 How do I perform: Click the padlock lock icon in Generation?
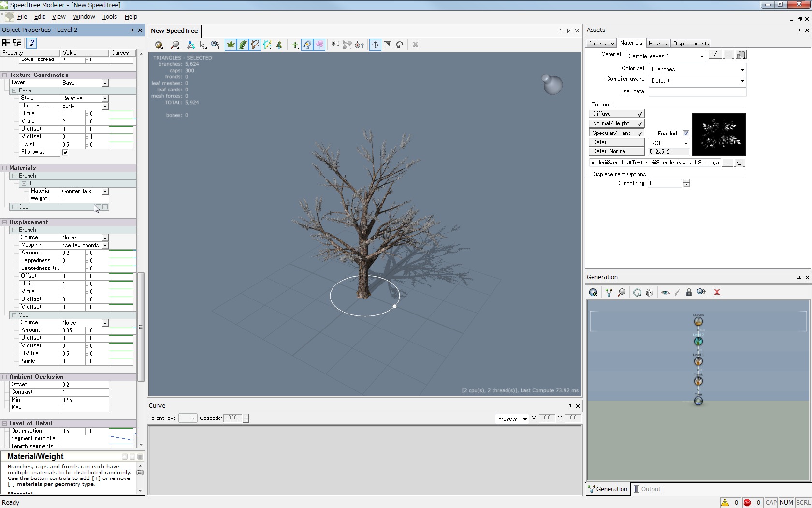tap(689, 293)
